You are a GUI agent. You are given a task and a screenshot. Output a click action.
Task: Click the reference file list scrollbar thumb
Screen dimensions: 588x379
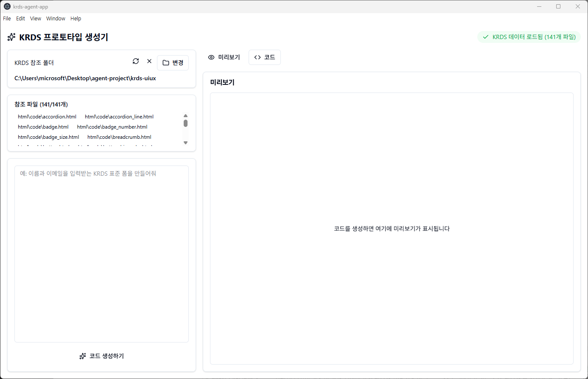coord(185,123)
